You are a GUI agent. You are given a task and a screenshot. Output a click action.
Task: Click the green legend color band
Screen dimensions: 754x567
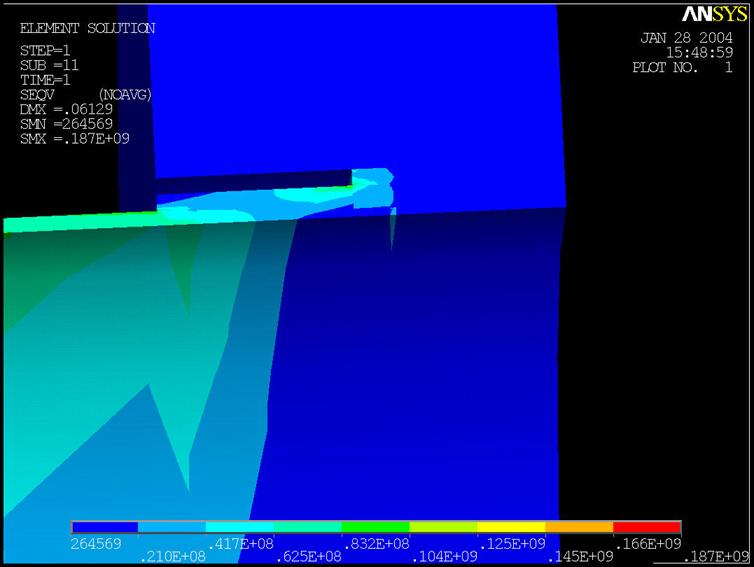pyautogui.click(x=375, y=526)
